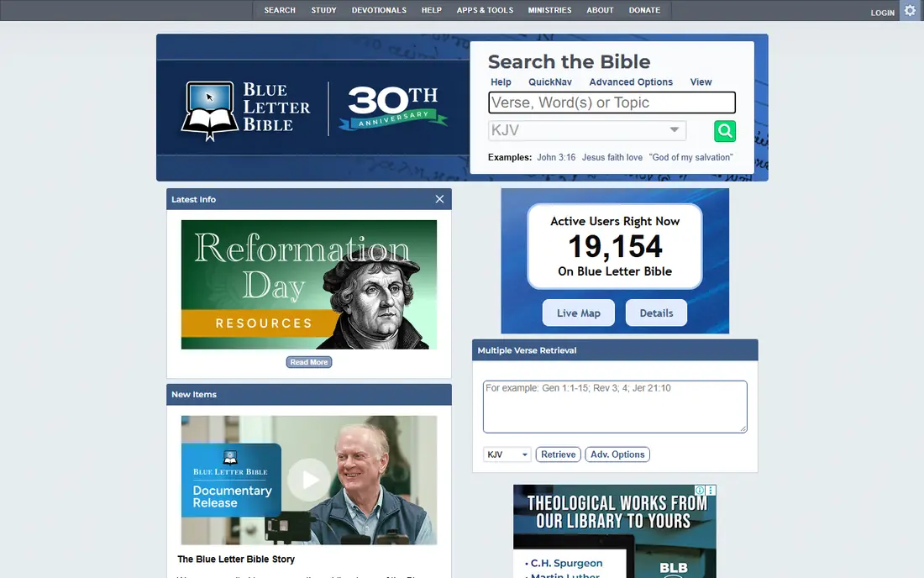The width and height of the screenshot is (924, 578).
Task: Click the Retrieve button
Action: [558, 455]
